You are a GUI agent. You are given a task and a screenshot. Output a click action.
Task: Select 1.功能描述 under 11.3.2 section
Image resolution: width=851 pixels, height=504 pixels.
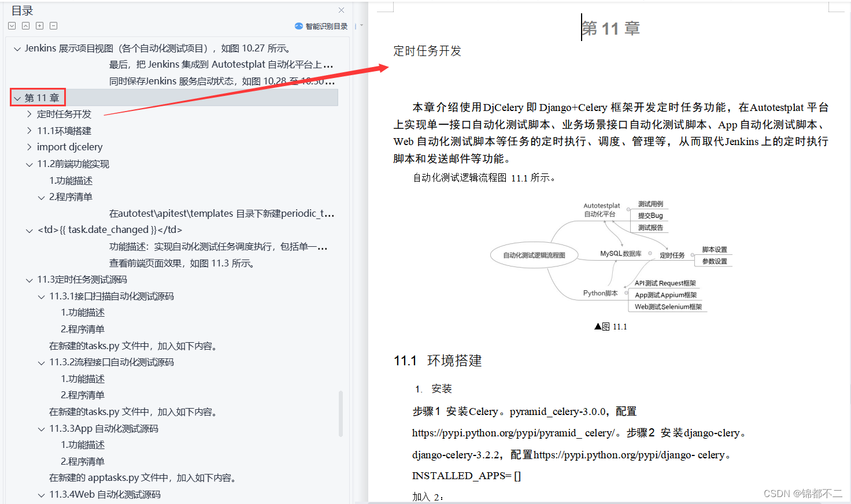[x=83, y=379]
